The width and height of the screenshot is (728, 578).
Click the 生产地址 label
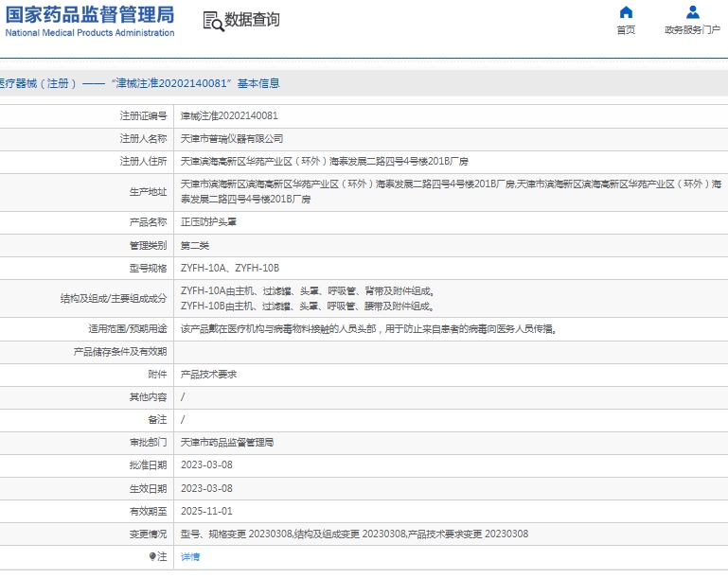coord(148,192)
